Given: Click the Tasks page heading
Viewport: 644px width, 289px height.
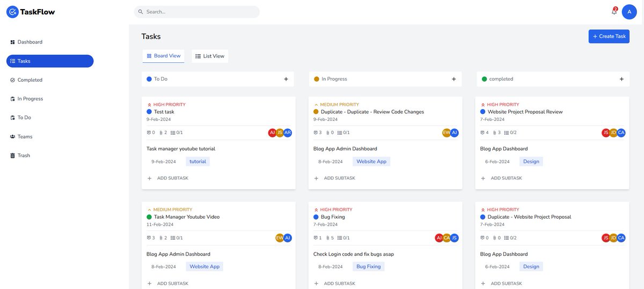Looking at the screenshot, I should [151, 37].
